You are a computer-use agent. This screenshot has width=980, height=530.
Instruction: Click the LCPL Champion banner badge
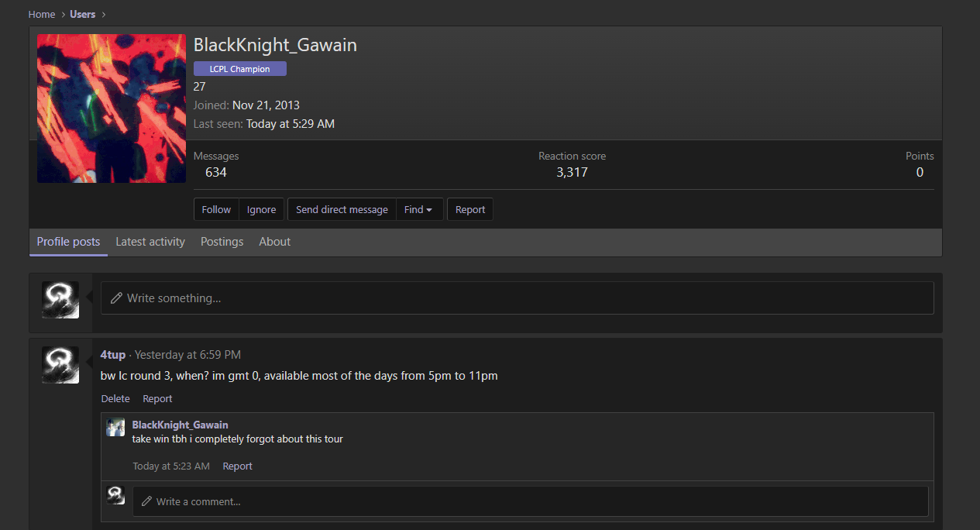coord(240,69)
